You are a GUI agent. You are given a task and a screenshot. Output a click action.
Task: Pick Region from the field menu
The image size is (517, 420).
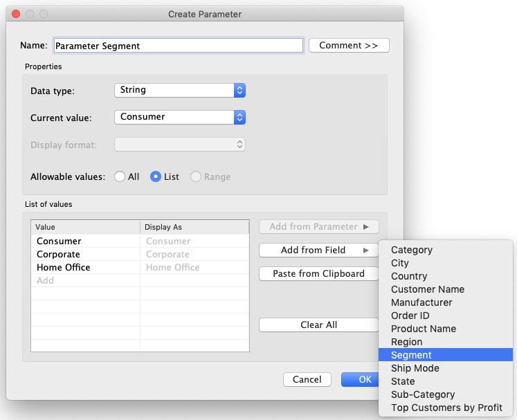pyautogui.click(x=406, y=342)
